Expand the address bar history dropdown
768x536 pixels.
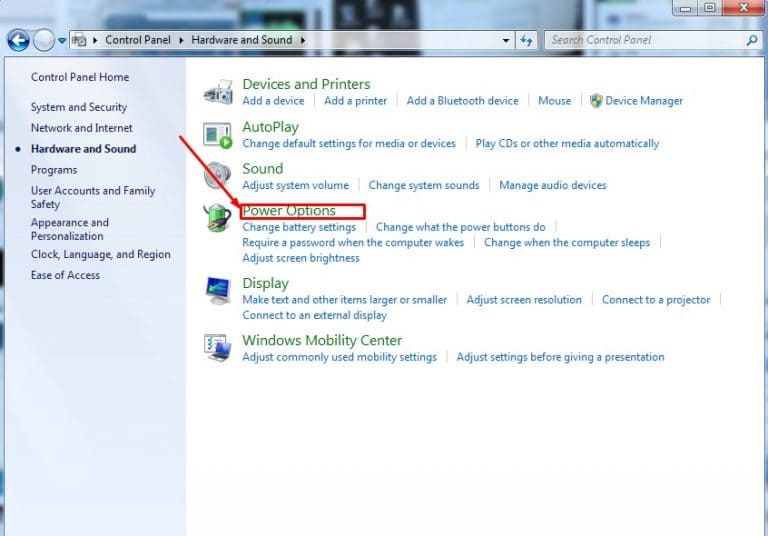point(507,40)
